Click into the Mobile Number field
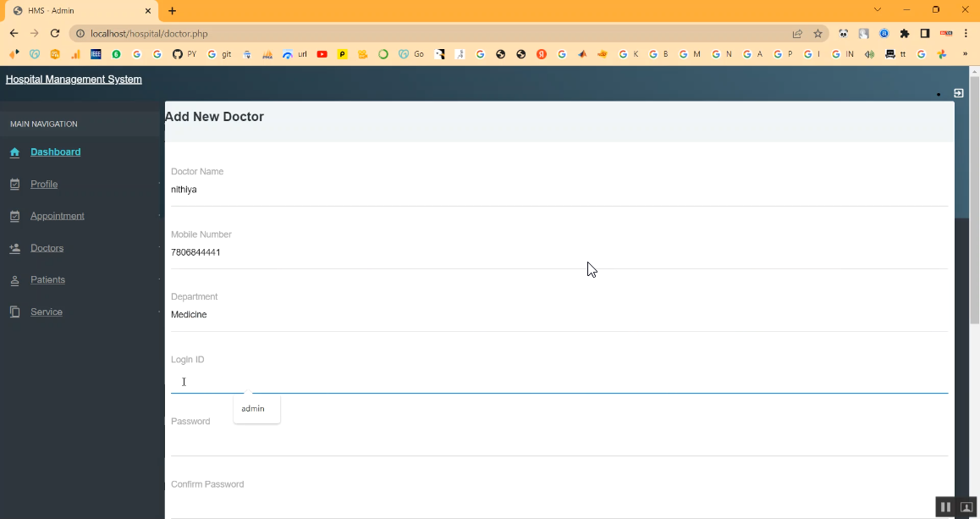The height and width of the screenshot is (519, 980). (x=559, y=252)
